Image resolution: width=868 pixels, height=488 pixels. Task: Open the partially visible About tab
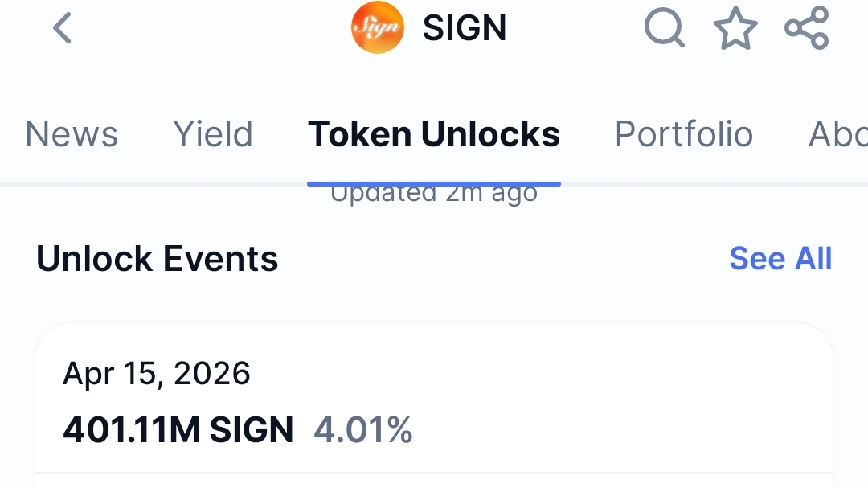click(x=838, y=134)
